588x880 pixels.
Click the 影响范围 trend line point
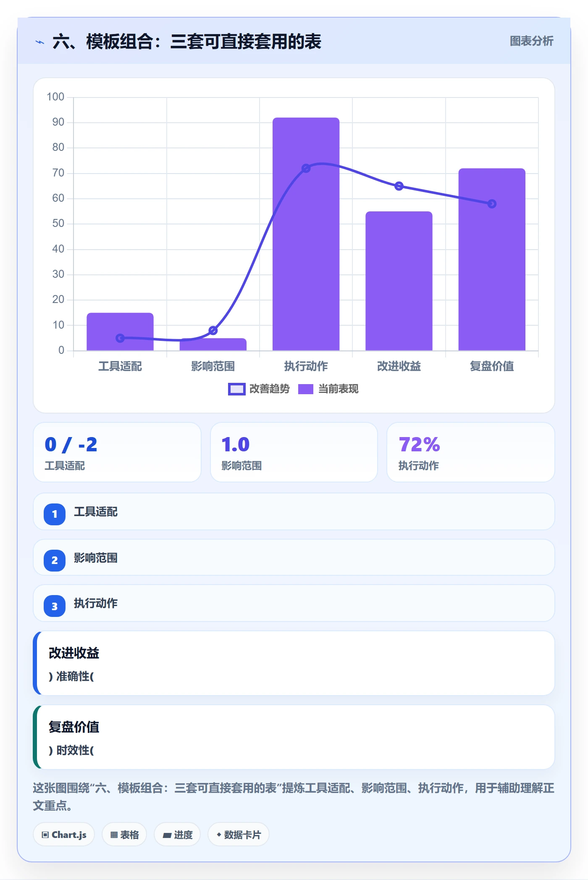point(213,330)
